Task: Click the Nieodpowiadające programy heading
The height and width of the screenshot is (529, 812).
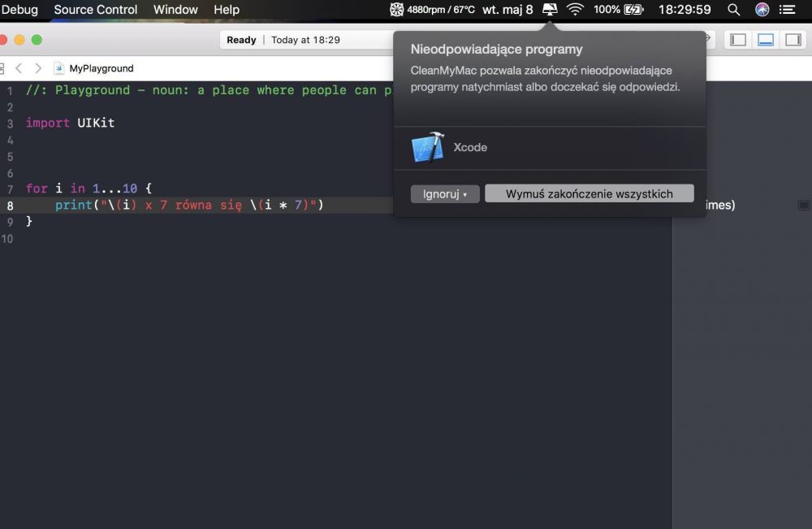Action: coord(496,50)
